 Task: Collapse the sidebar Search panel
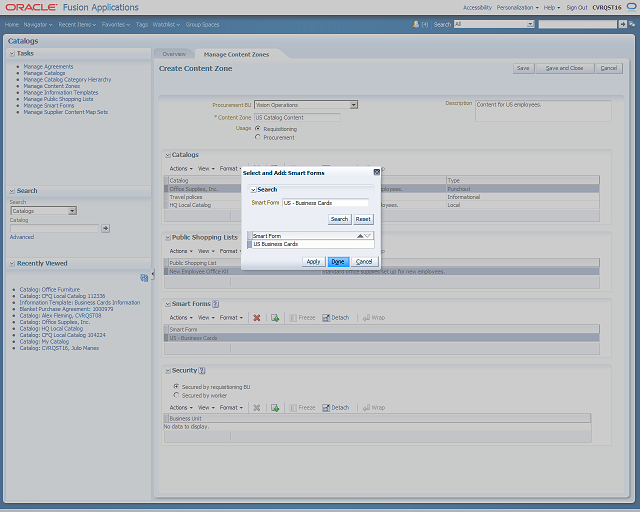coord(12,191)
